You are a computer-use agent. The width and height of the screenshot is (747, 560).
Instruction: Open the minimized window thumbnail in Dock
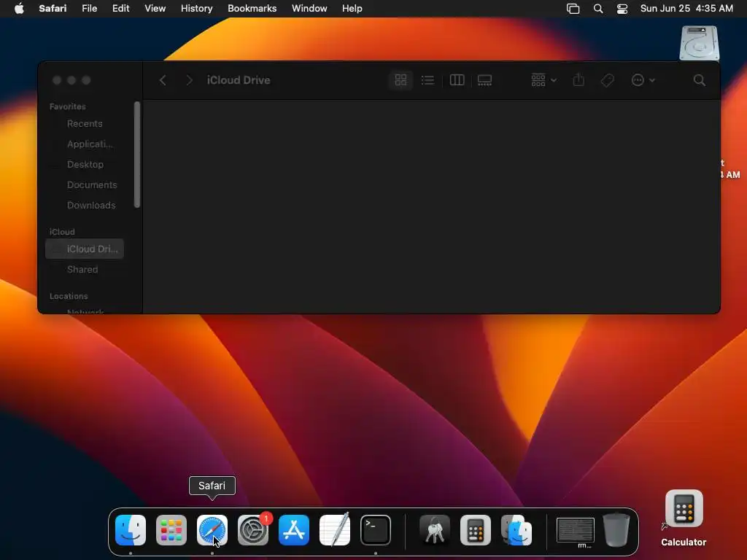pos(576,531)
